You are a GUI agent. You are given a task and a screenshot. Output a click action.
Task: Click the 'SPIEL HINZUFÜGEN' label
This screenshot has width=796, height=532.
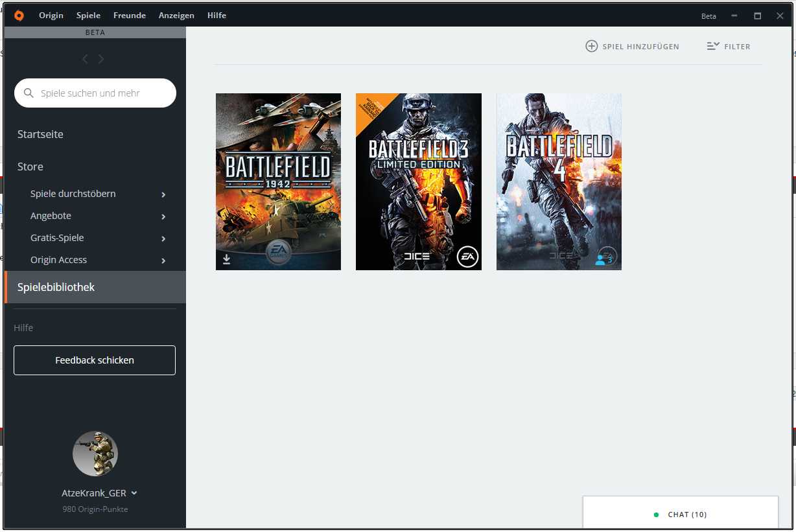pos(640,47)
